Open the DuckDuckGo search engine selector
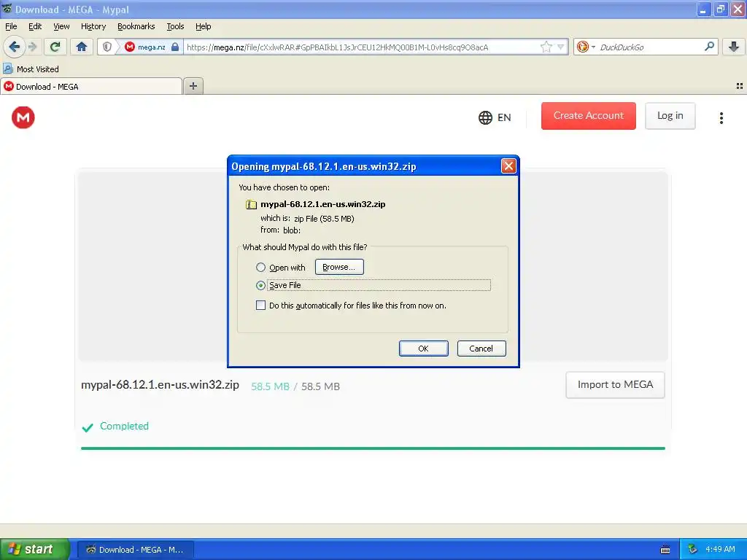Screen dimensions: 747x560 click(x=586, y=47)
